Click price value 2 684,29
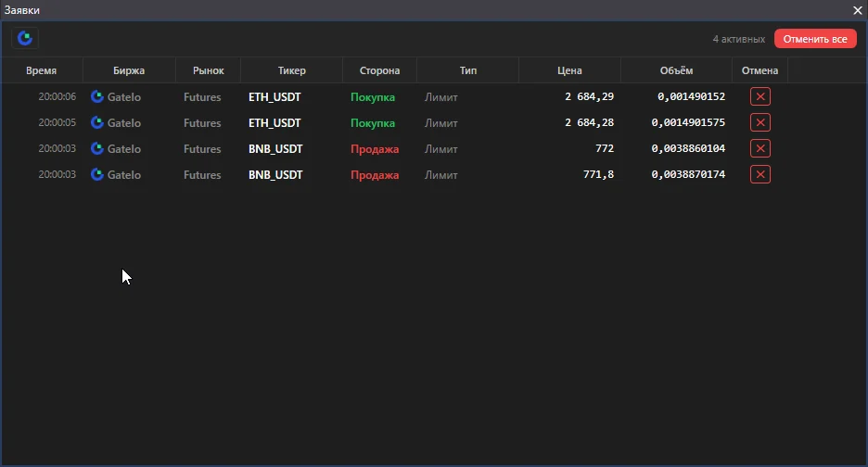Viewport: 868px width, 467px height. coord(589,96)
